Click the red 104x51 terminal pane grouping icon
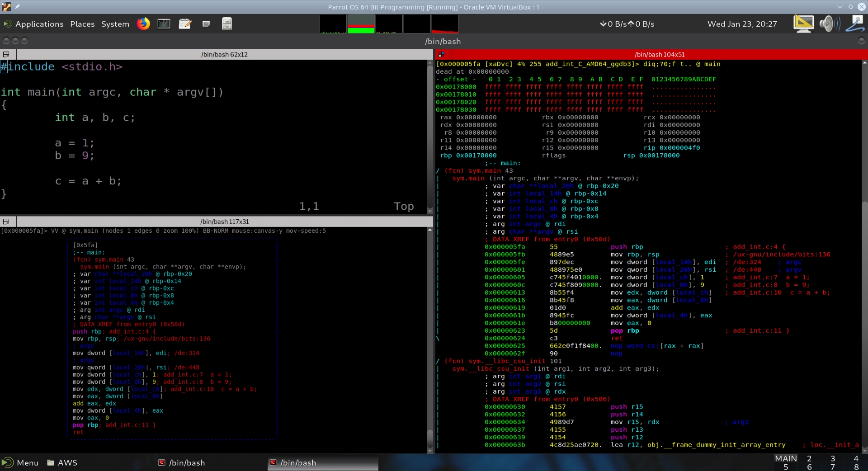Screen dimensions: 868x471 441,55
